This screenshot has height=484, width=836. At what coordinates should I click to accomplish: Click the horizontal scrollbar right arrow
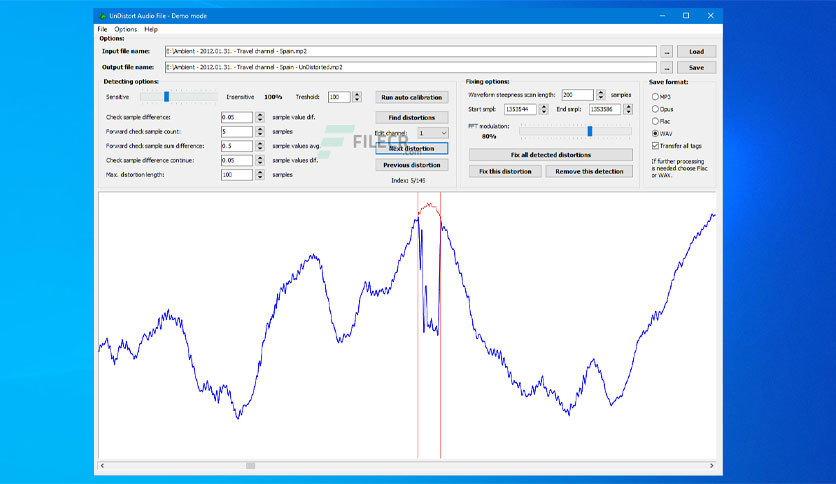[x=711, y=466]
